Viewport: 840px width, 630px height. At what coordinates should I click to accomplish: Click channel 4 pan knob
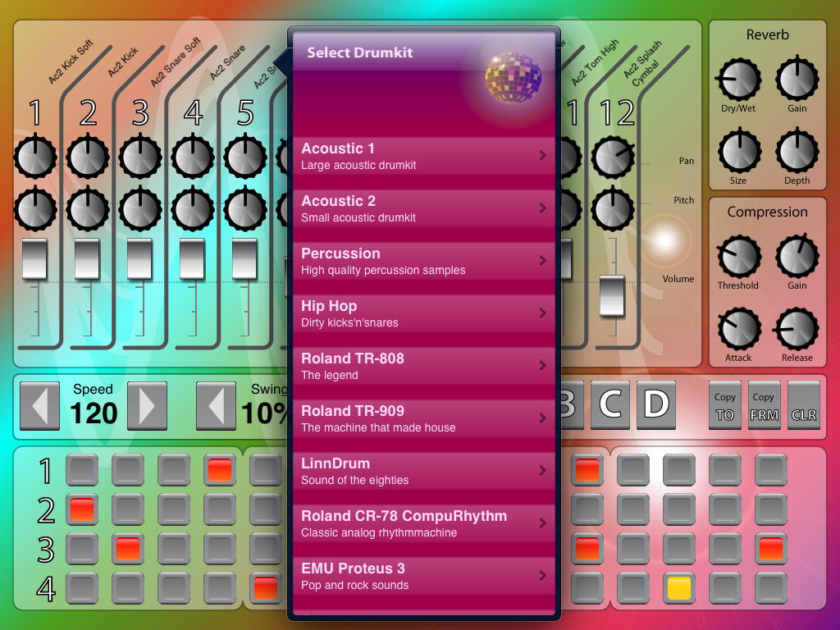click(193, 157)
